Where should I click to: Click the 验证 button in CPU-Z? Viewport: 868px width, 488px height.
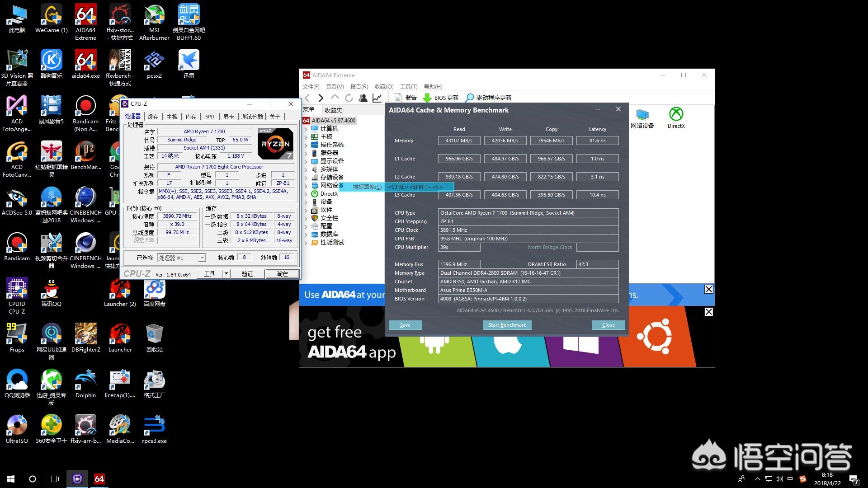(x=247, y=274)
